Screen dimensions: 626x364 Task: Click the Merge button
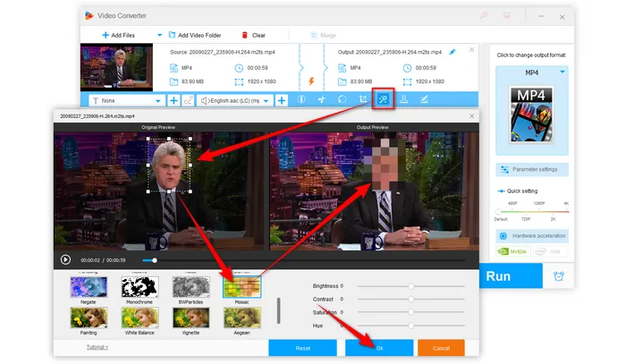pos(324,35)
